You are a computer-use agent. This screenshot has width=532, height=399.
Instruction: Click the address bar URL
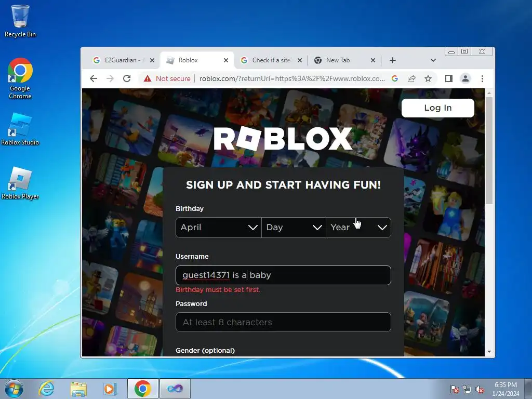pos(292,79)
